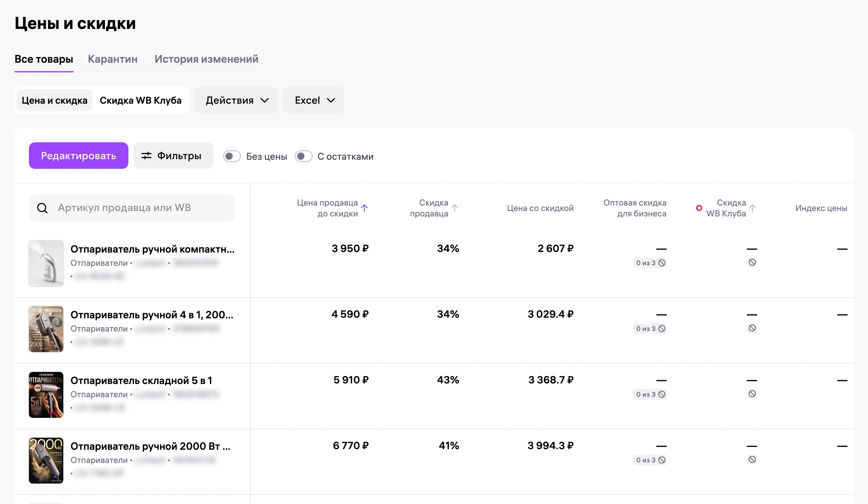This screenshot has width=868, height=504.
Task: Open the 'Действия' dropdown
Action: [236, 100]
